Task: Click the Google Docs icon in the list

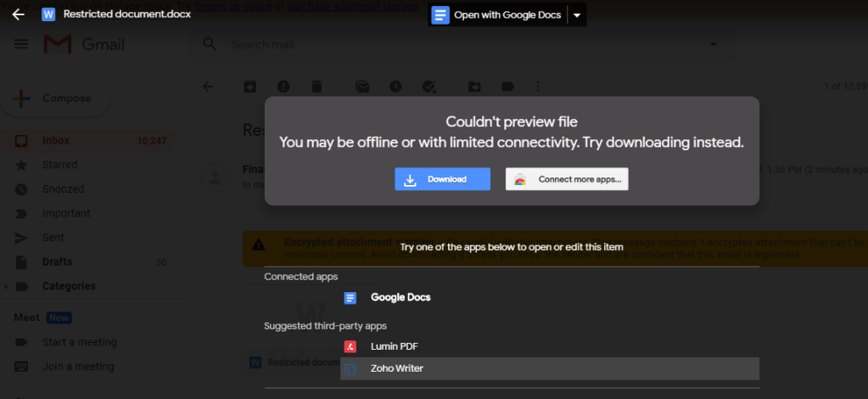Action: click(x=350, y=298)
